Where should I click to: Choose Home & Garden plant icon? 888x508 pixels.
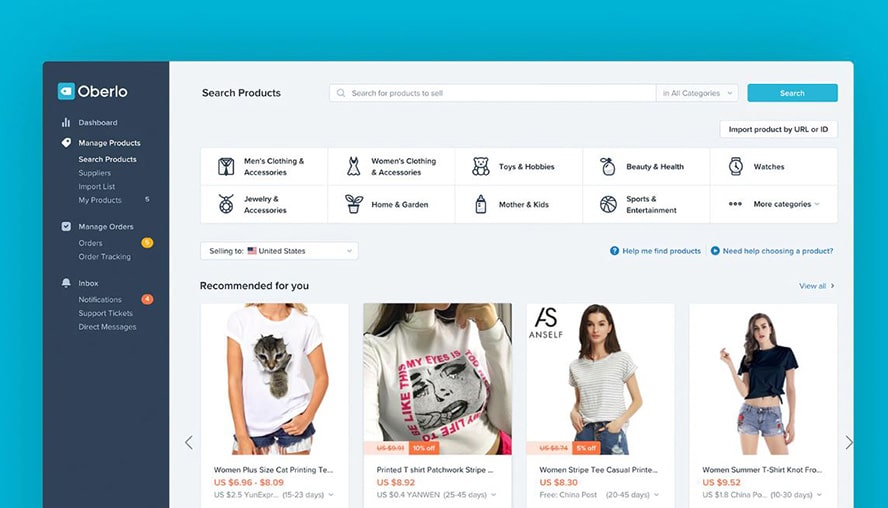pyautogui.click(x=354, y=204)
